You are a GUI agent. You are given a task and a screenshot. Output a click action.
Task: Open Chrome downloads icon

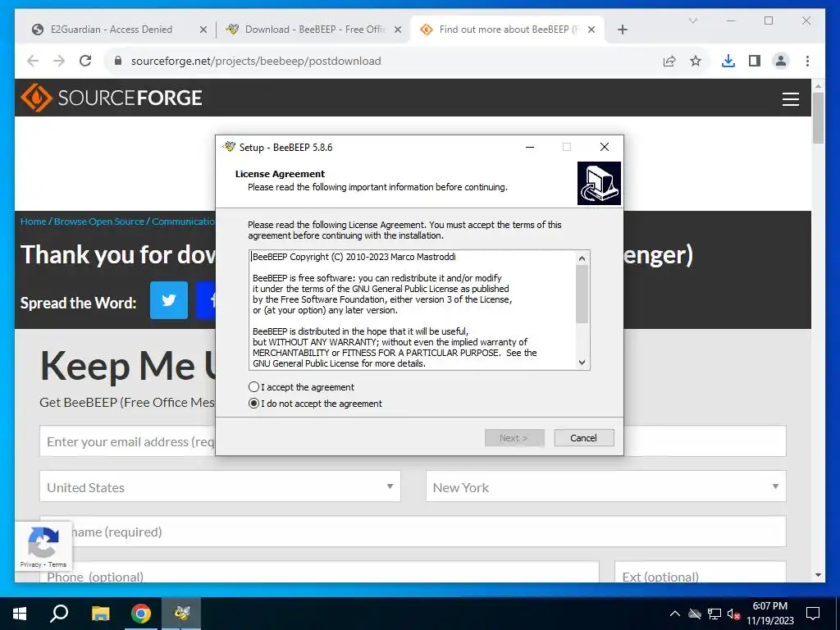pos(728,61)
